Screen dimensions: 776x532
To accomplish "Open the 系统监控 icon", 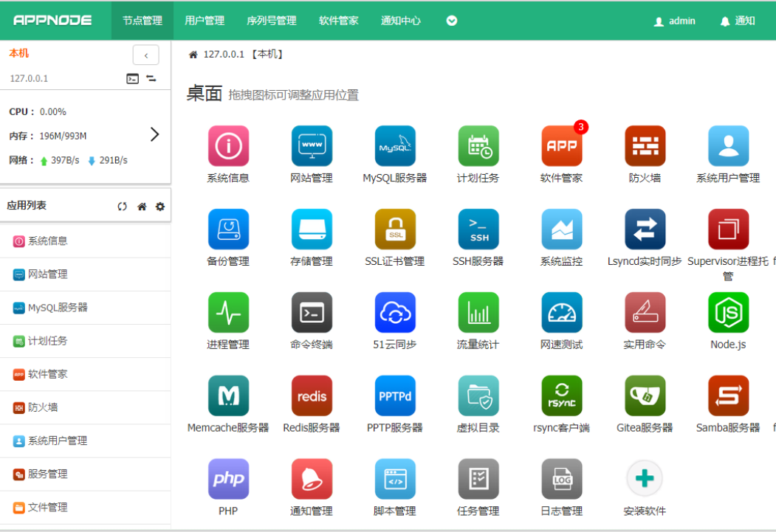I will click(562, 229).
